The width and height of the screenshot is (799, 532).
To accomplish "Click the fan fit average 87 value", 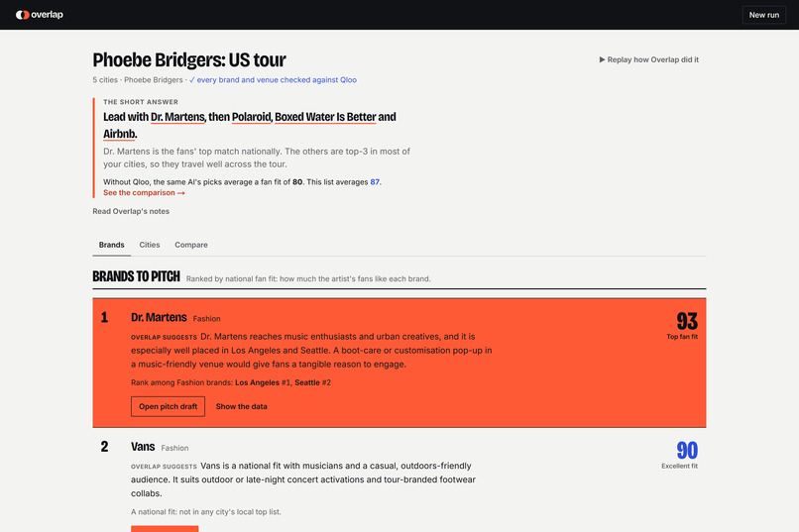I will 375,182.
